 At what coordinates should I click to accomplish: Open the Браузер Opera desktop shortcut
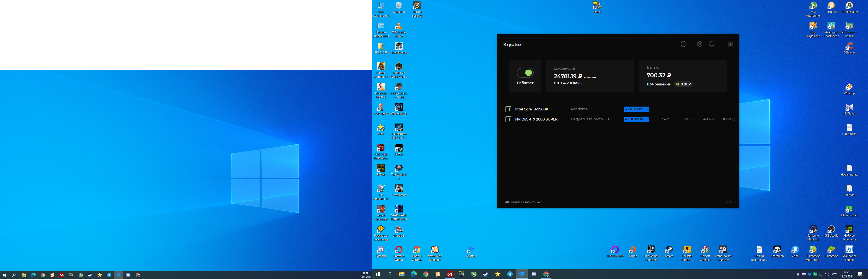click(x=399, y=254)
